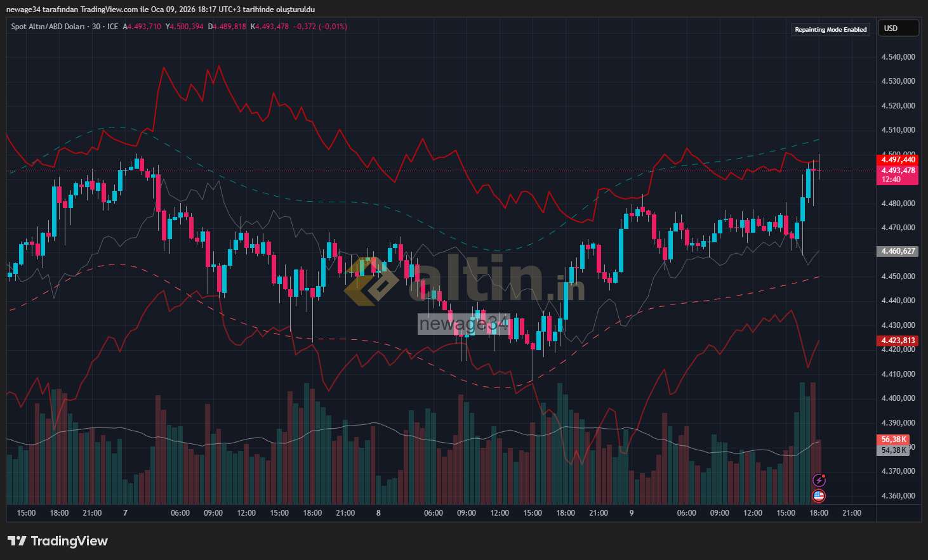
Task: Click the TradingView logo at bottom left
Action: pos(58,541)
